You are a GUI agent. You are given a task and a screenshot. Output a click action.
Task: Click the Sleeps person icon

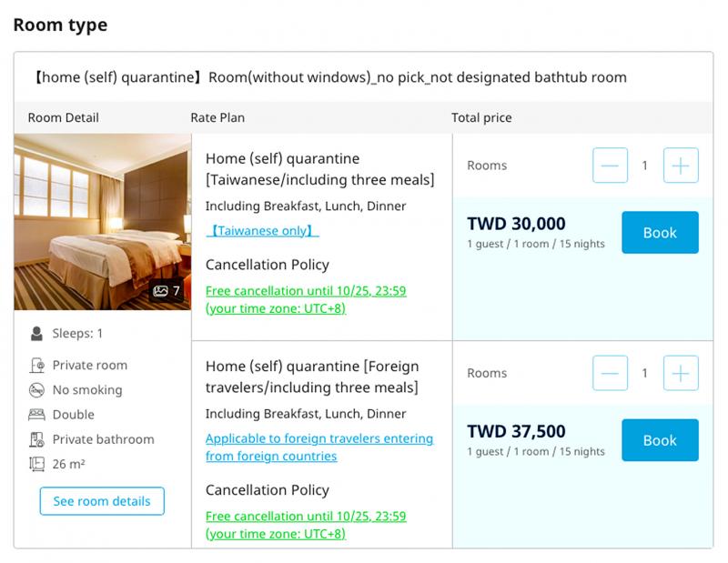[x=36, y=334]
